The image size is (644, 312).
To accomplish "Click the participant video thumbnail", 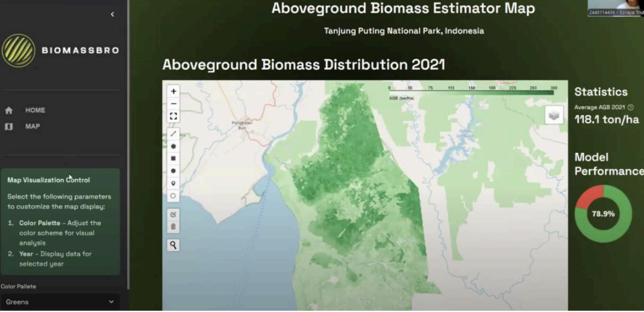I will 616,8.
